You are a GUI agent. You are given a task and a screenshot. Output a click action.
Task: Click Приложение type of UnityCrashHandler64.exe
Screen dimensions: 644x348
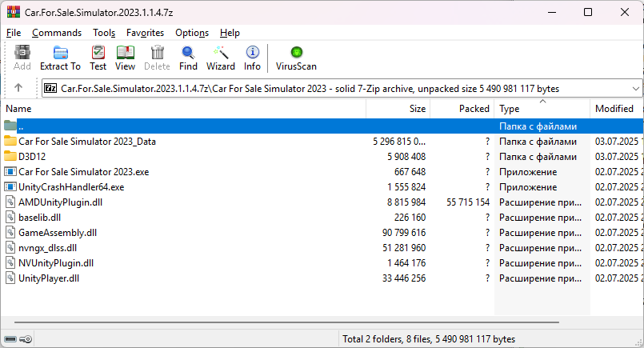click(x=528, y=187)
